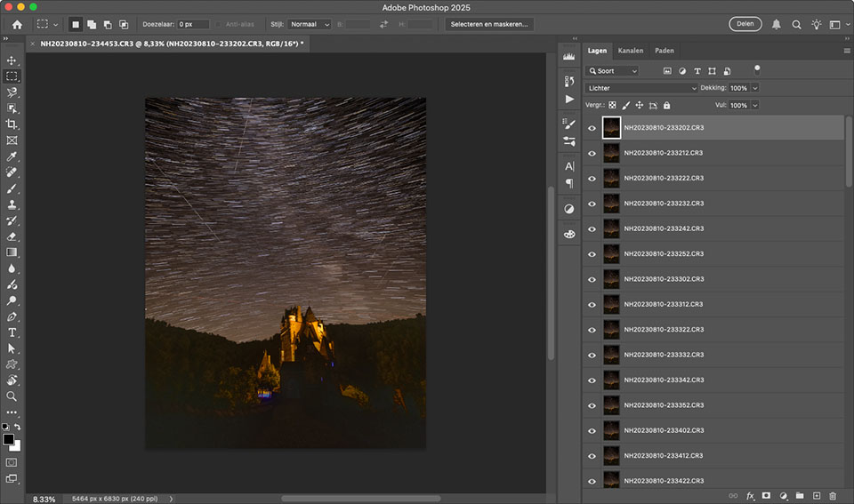Click the foreground color swatch
The image size is (854, 504).
[x=9, y=439]
